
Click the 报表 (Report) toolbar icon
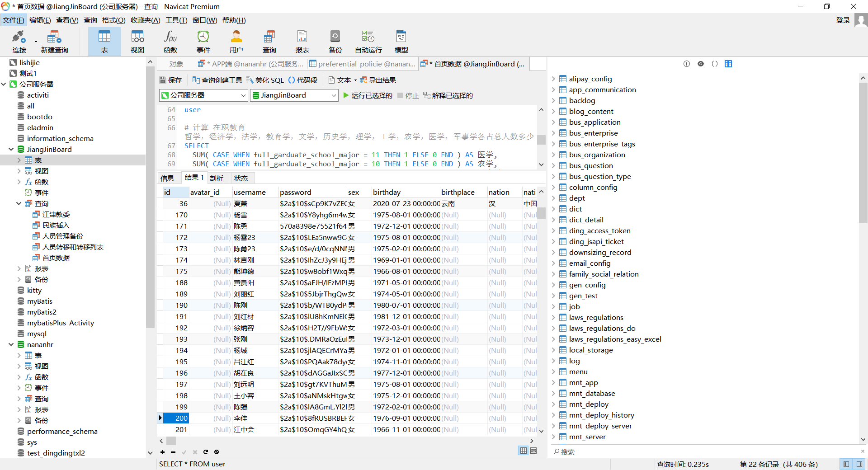302,42
